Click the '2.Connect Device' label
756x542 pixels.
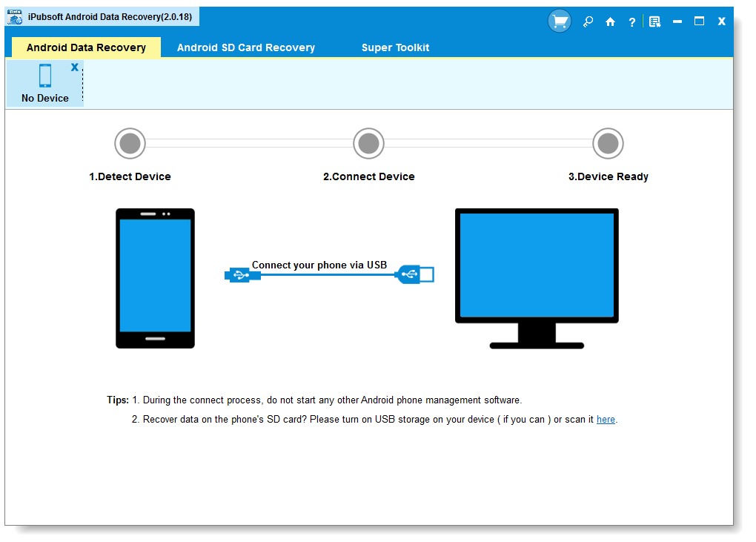tap(369, 176)
